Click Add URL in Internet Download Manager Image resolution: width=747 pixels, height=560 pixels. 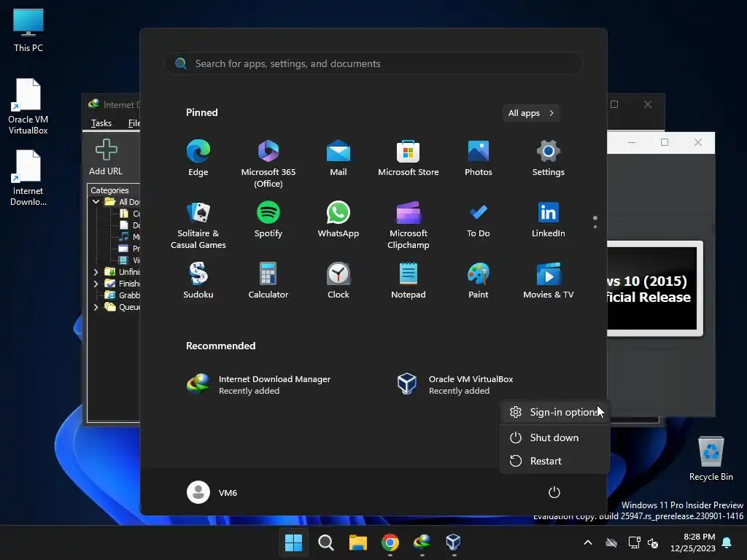[106, 157]
